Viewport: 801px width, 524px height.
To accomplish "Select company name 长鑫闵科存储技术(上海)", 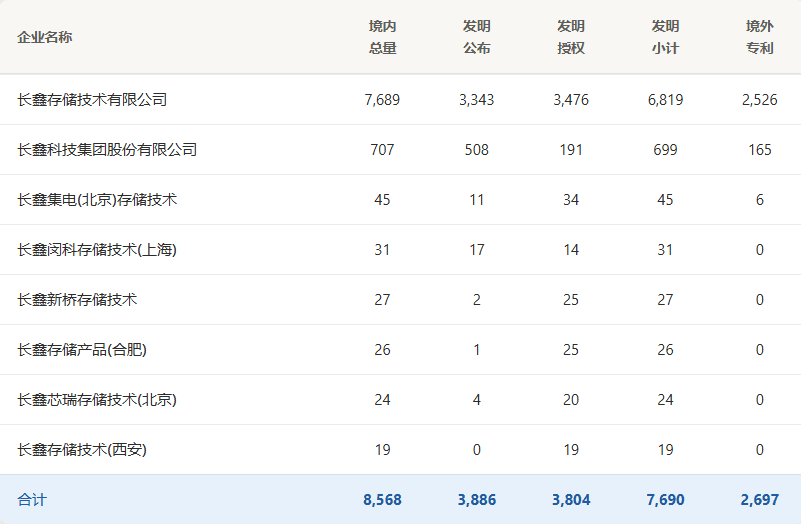I will tap(97, 250).
